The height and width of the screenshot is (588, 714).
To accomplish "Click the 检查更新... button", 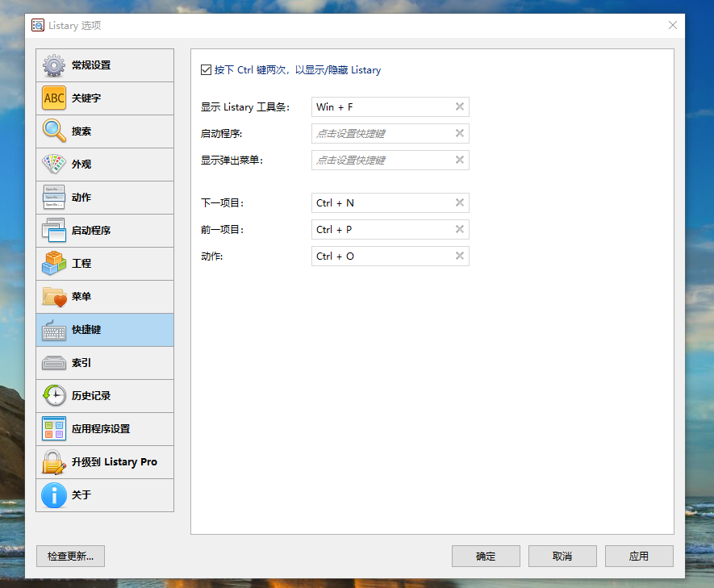I will point(70,557).
